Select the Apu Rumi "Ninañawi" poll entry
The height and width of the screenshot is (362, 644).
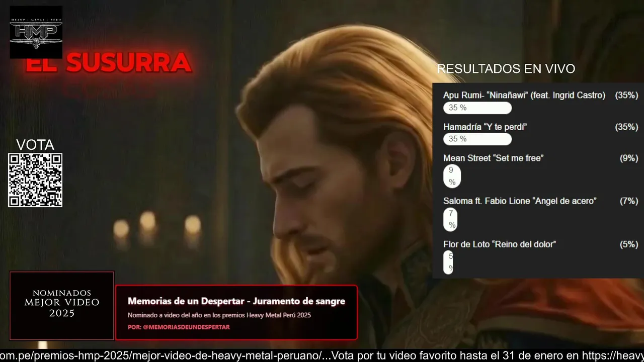point(524,95)
